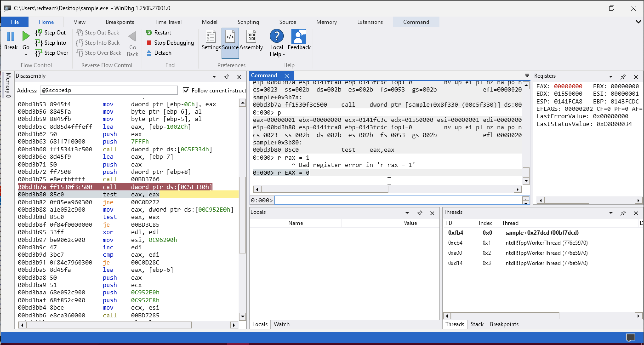Switch to the Breakpoints ribbon tab
Image resolution: width=644 pixels, height=345 pixels.
(120, 22)
